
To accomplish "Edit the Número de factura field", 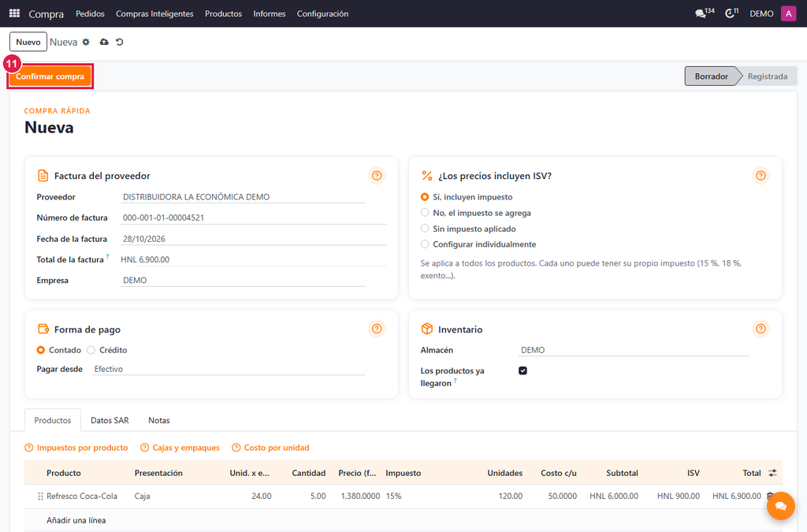I will tap(253, 218).
